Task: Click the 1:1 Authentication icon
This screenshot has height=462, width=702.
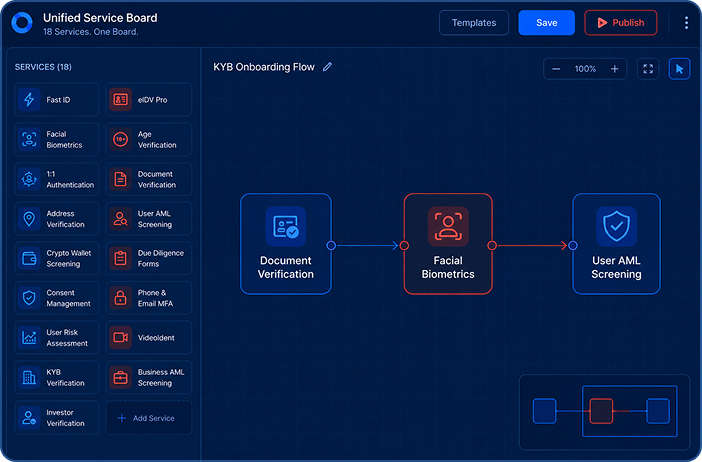Action: pos(29,179)
